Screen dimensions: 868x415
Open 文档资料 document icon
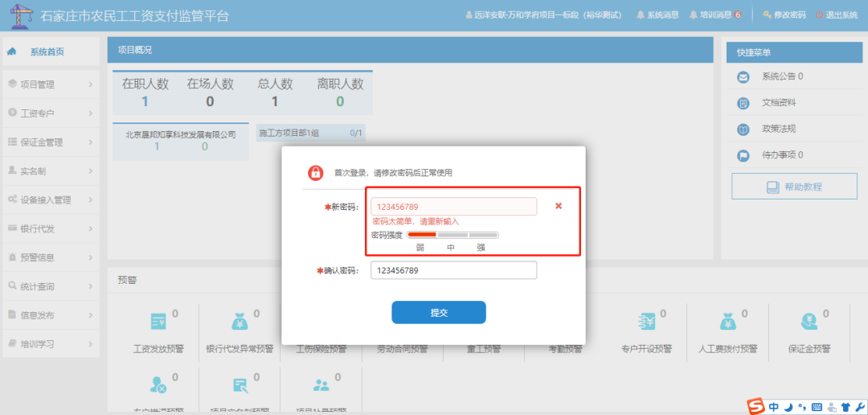pos(743,103)
